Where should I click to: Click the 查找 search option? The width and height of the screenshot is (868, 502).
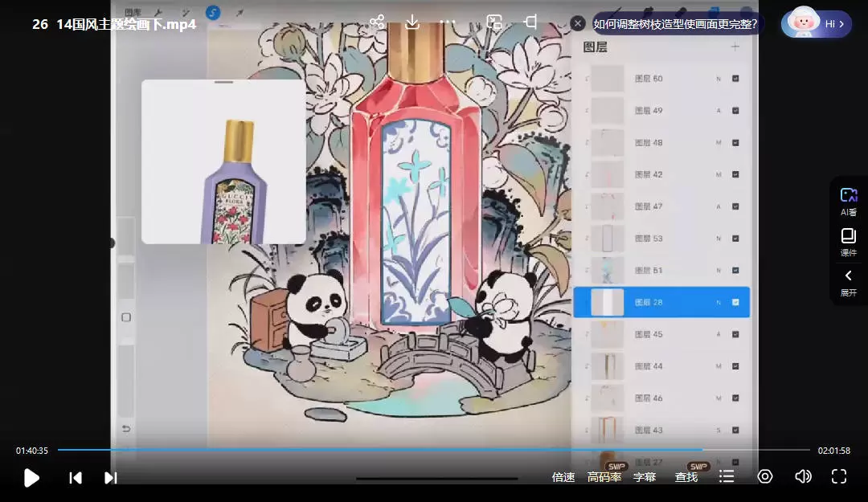click(x=686, y=477)
